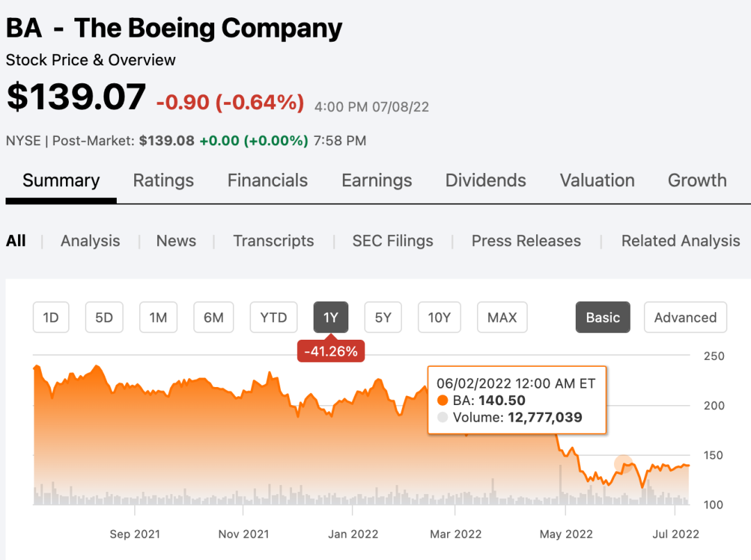Filter by Analysis
Screen dimensions: 751x560
pos(90,240)
